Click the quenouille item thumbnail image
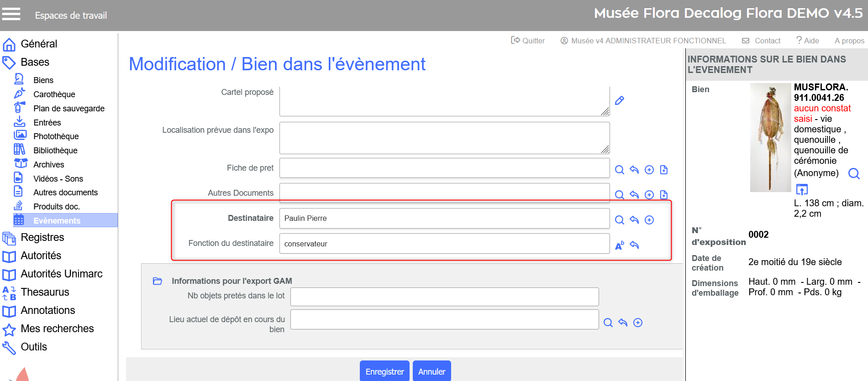The image size is (868, 381). 770,137
